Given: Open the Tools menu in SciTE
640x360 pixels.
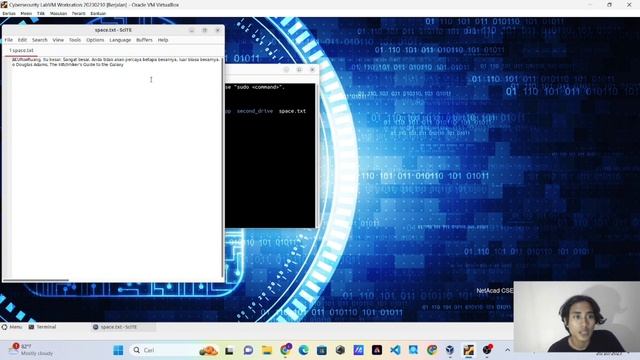Looking at the screenshot, I should [75, 40].
